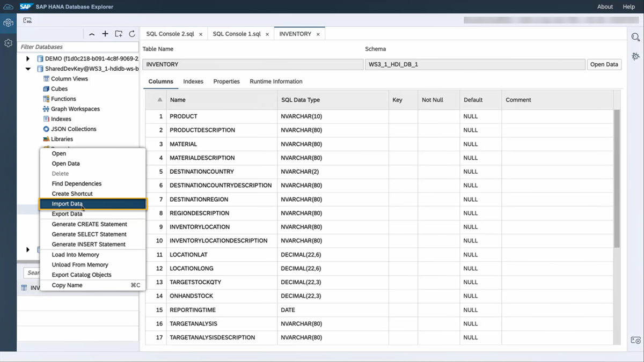Click the Functions icon
Screen dimensions: 644x362
(46, 99)
